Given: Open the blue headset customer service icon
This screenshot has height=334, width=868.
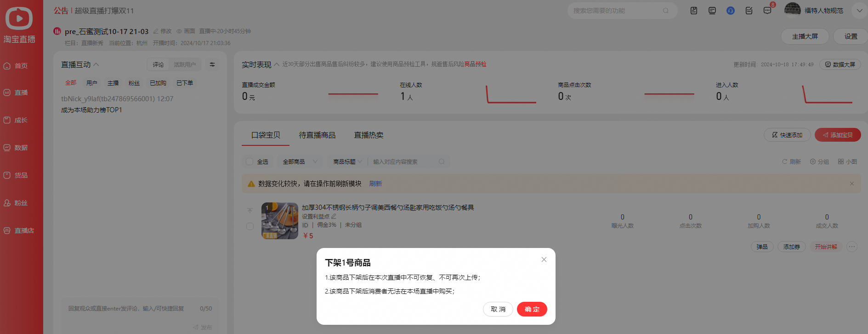Looking at the screenshot, I should (731, 11).
